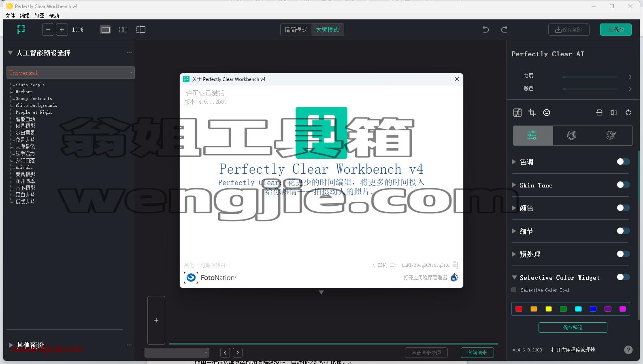The width and height of the screenshot is (643, 364).
Task: Switch to the palette and brush tab
Action: point(611,135)
